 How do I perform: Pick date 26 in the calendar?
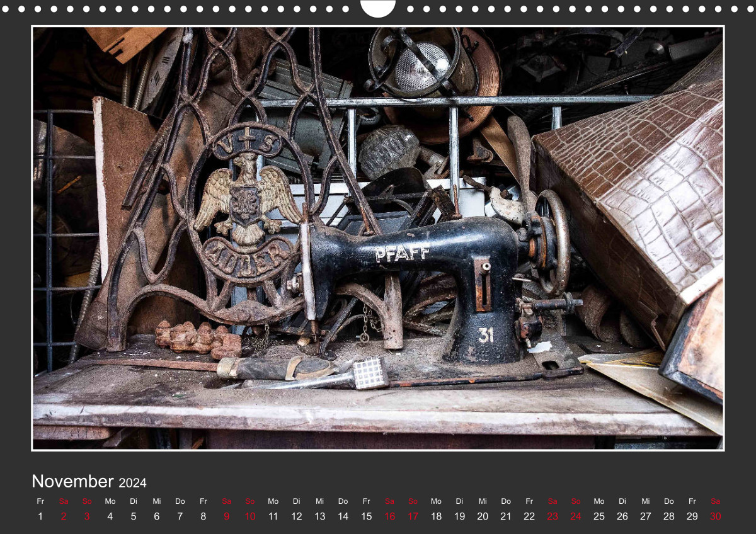pyautogui.click(x=622, y=516)
